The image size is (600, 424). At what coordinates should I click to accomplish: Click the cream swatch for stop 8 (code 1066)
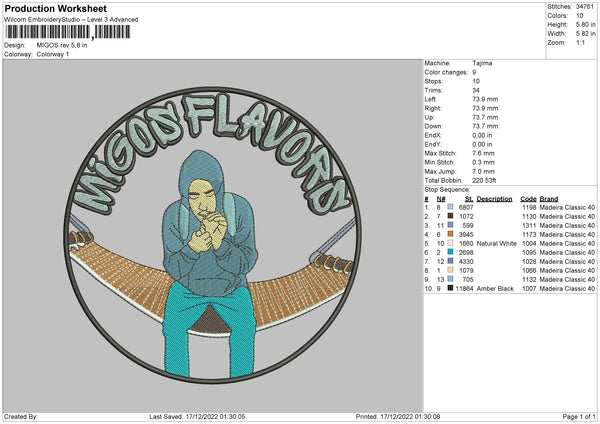click(x=450, y=270)
